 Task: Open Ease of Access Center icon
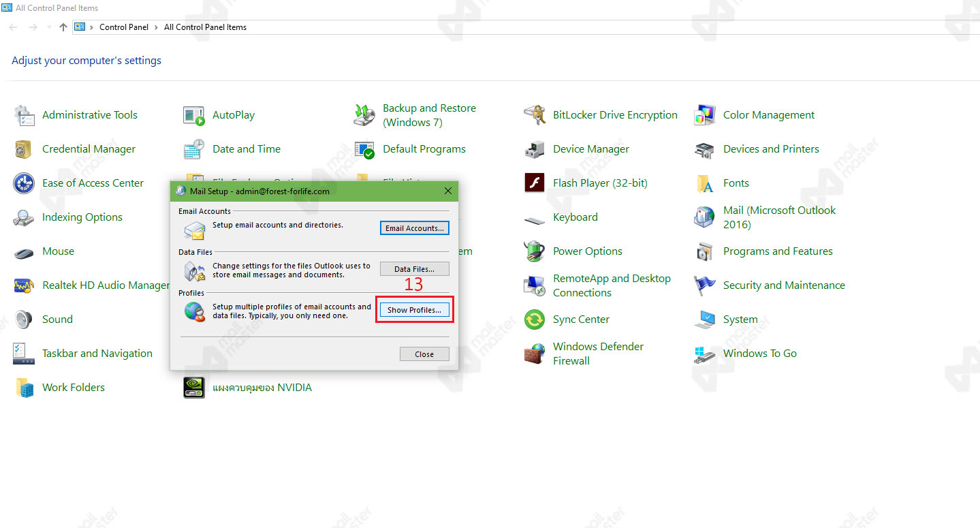(x=25, y=183)
